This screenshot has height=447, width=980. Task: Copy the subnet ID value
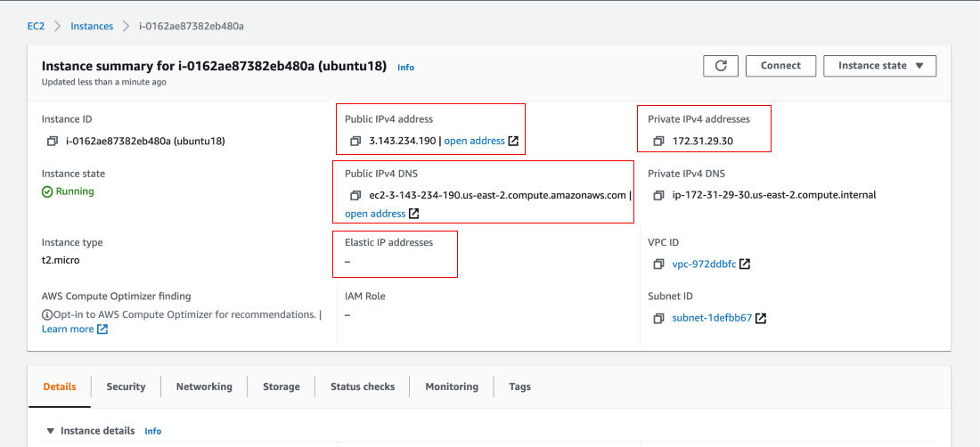pos(659,318)
